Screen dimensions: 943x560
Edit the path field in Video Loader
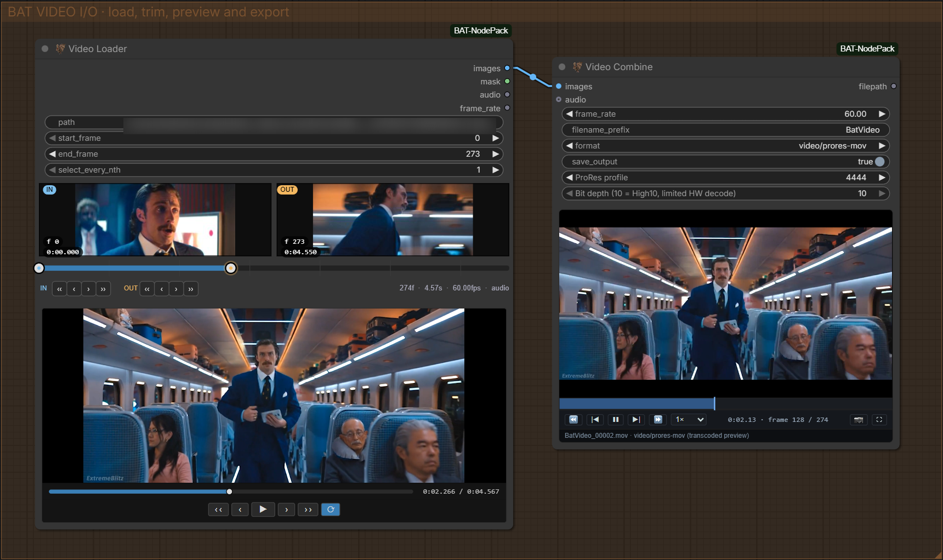pos(274,122)
